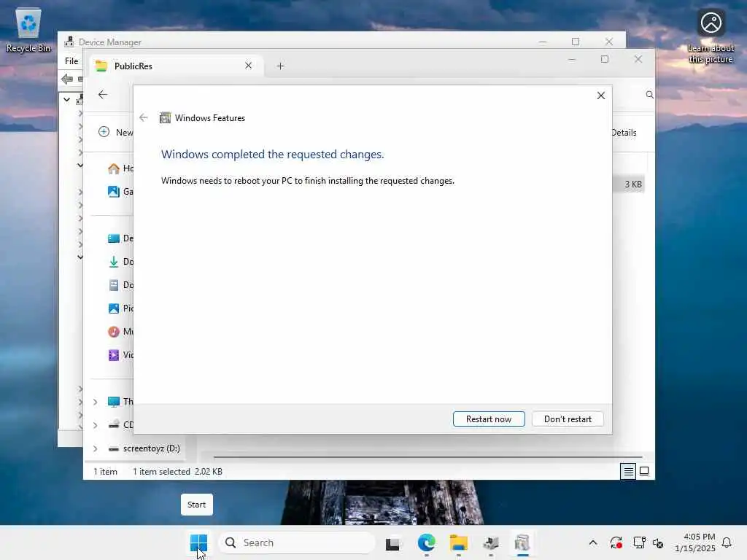Screen dimensions: 747x560
Task: Select screentoyz (D:) drive
Action: tap(144, 448)
